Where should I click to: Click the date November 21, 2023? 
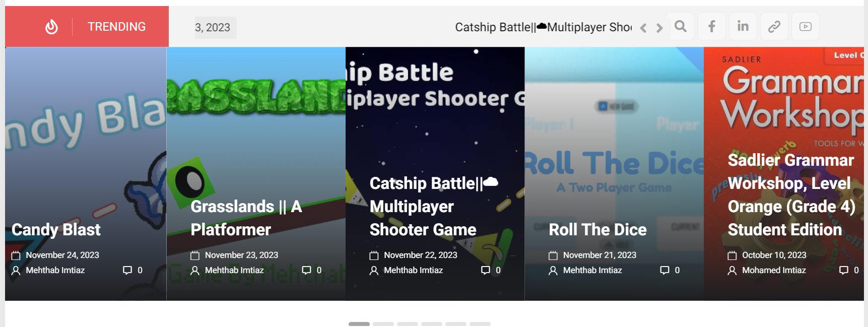click(599, 255)
